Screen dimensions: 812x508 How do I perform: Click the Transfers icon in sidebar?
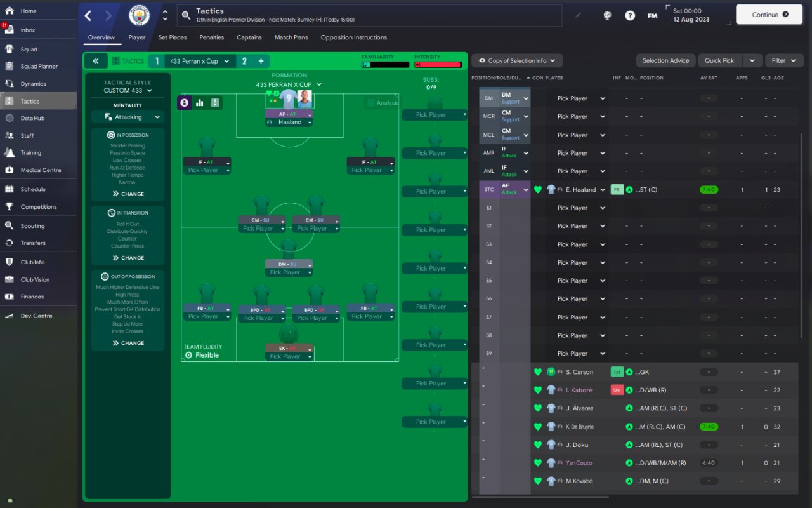pyautogui.click(x=10, y=243)
